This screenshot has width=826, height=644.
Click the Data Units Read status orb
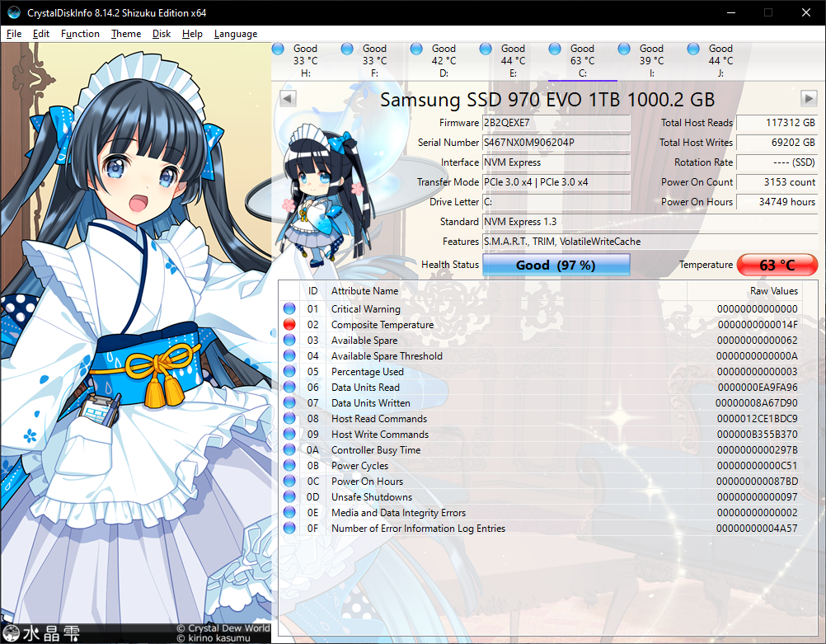(x=289, y=387)
